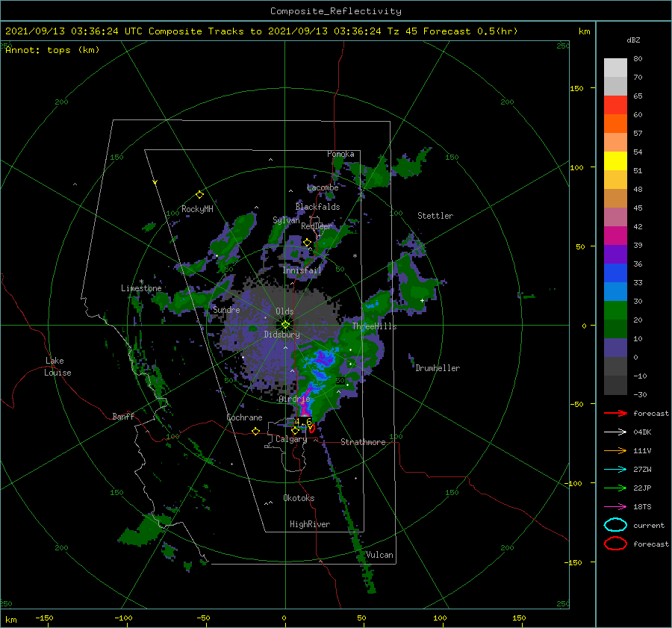Screen dimensions: 672x628
Task: Click the ThreeHills city label
Action: click(x=374, y=326)
